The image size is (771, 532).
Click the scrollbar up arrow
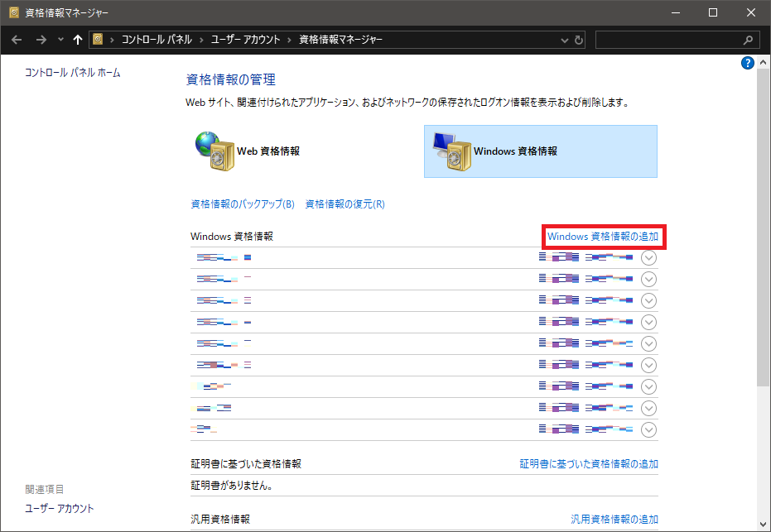tap(764, 62)
